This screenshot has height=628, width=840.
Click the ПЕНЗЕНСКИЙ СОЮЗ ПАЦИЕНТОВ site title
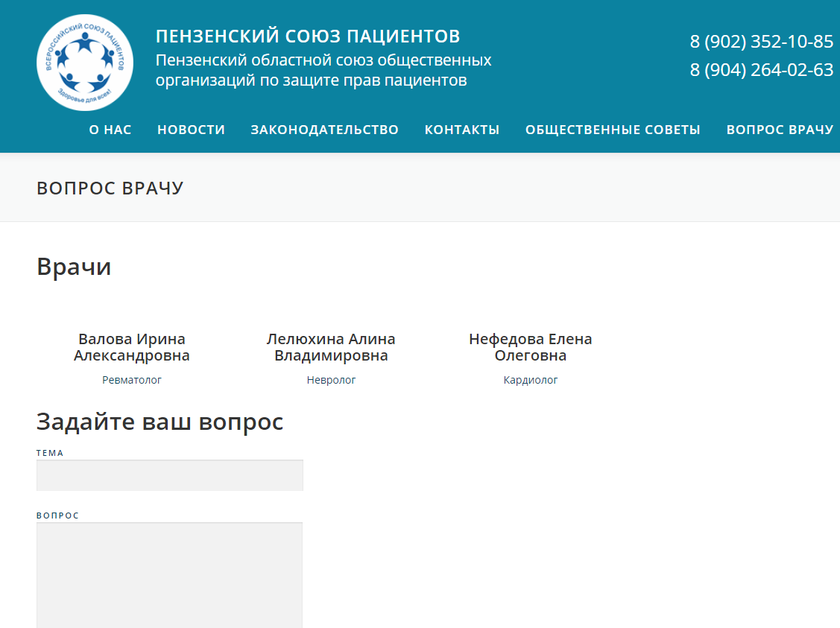coord(308,37)
